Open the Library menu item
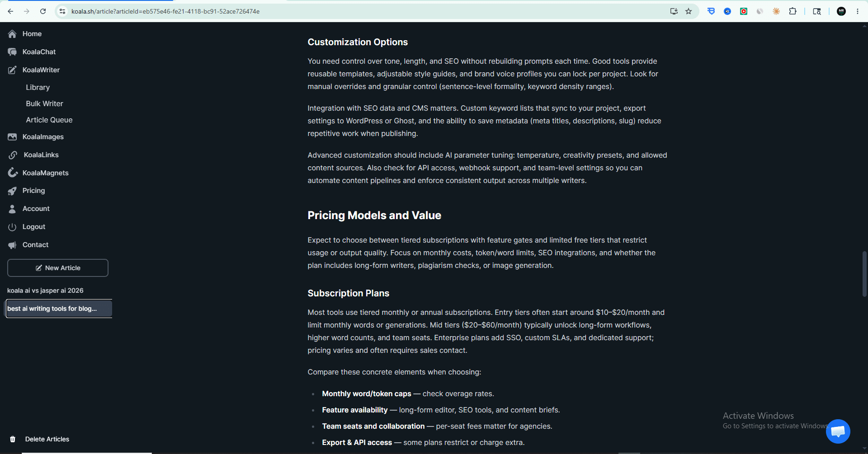 point(38,87)
